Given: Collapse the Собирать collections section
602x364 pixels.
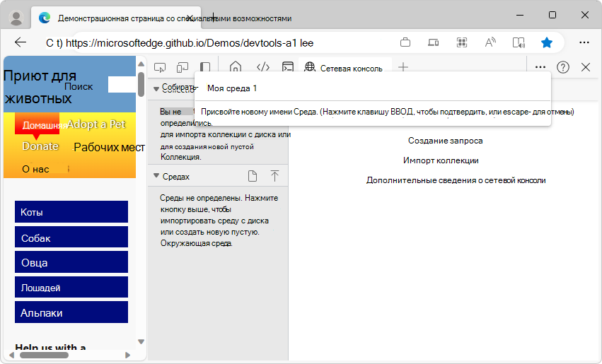Looking at the screenshot, I should (x=156, y=89).
